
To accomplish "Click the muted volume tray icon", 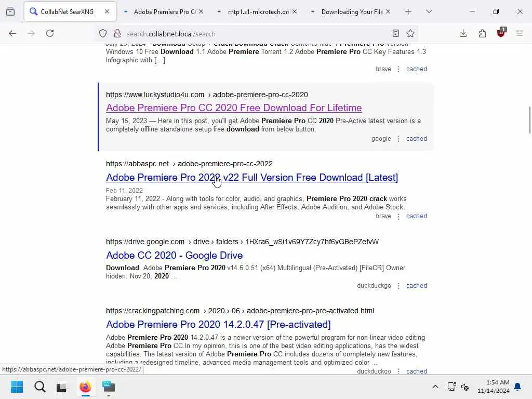I will tap(465, 387).
